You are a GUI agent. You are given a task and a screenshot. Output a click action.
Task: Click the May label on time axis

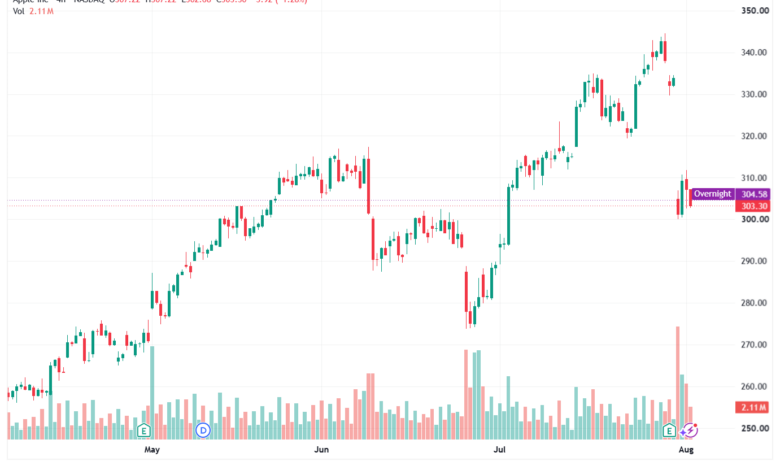(152, 450)
